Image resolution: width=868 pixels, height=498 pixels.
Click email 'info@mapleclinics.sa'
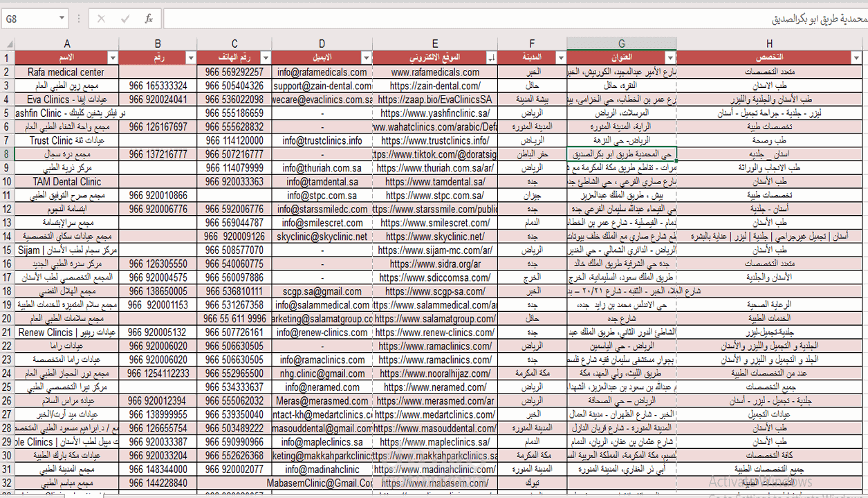(x=322, y=442)
